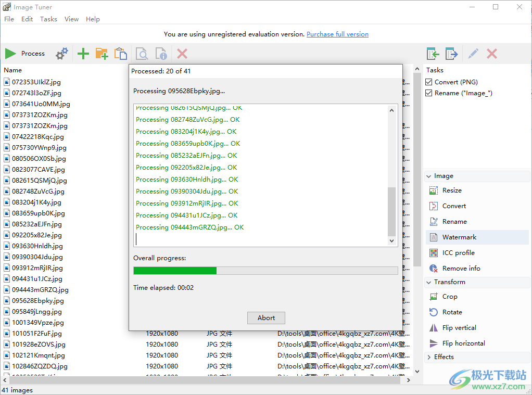Click the file icon beside 102846ZQZDQ.jpg
This screenshot has height=395, width=532.
(x=7, y=366)
